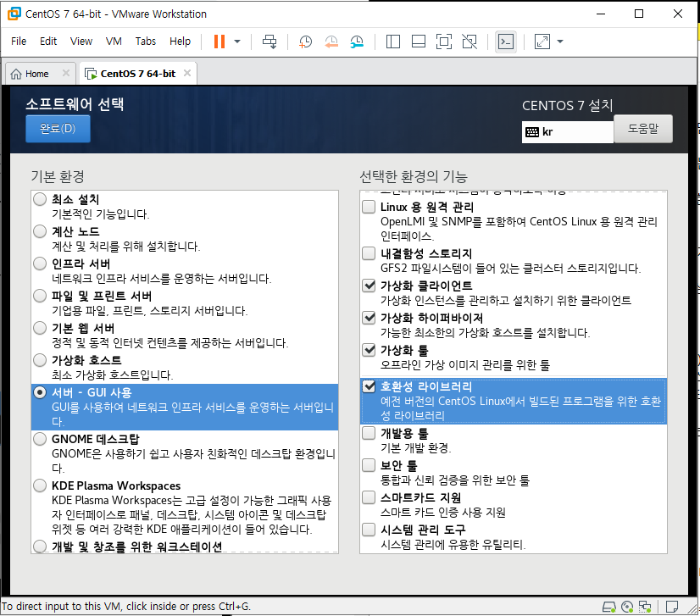Click the kr keyboard layout field
The height and width of the screenshot is (616, 700).
568,131
